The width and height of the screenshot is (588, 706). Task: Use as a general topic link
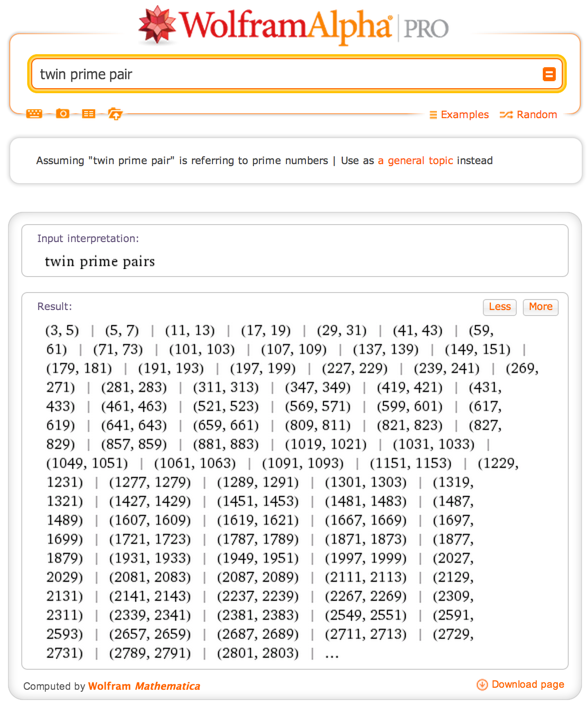(415, 161)
